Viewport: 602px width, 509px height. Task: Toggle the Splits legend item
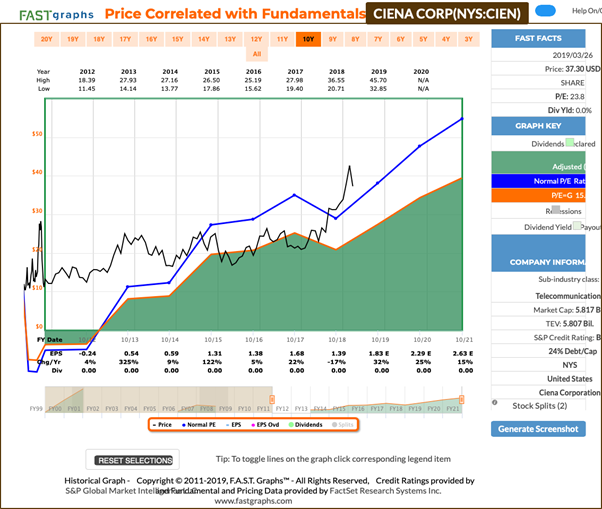(x=342, y=425)
